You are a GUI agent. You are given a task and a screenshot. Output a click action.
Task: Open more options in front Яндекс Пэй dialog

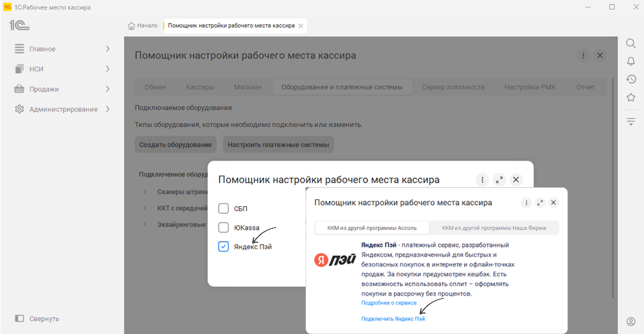point(526,202)
